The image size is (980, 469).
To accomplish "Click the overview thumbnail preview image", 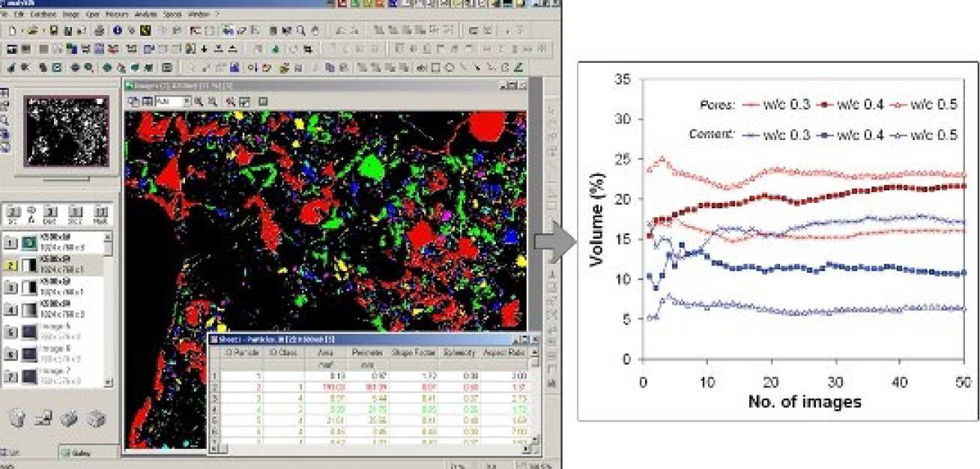I will [66, 130].
